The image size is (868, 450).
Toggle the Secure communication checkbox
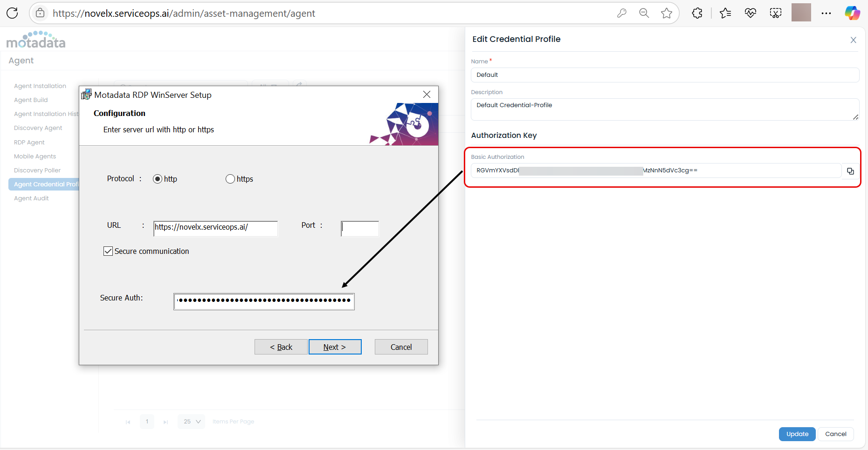pyautogui.click(x=108, y=251)
